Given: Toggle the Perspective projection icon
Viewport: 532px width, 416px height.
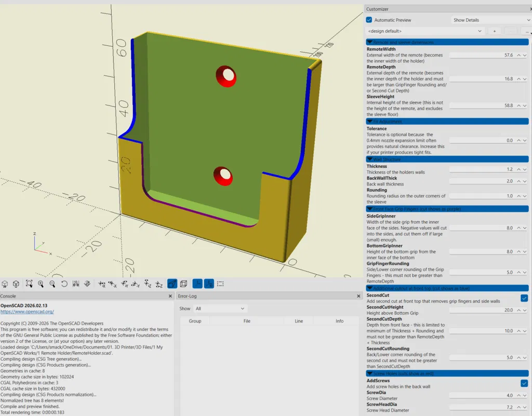Looking at the screenshot, I should [172, 284].
